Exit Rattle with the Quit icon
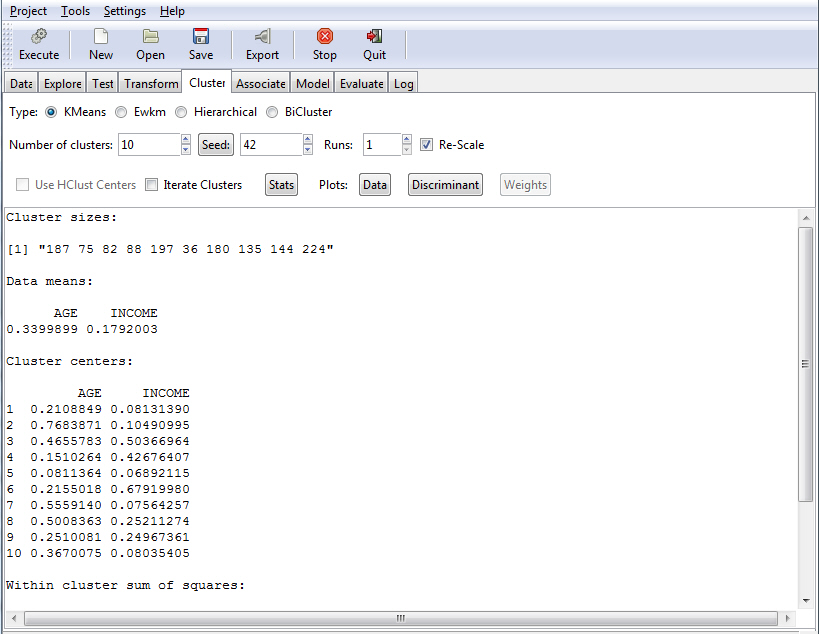 (x=375, y=36)
